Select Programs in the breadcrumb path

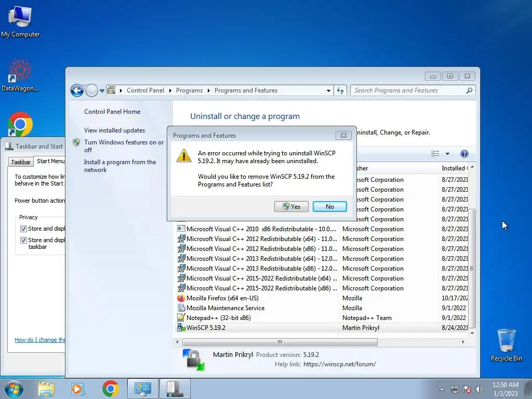(189, 90)
